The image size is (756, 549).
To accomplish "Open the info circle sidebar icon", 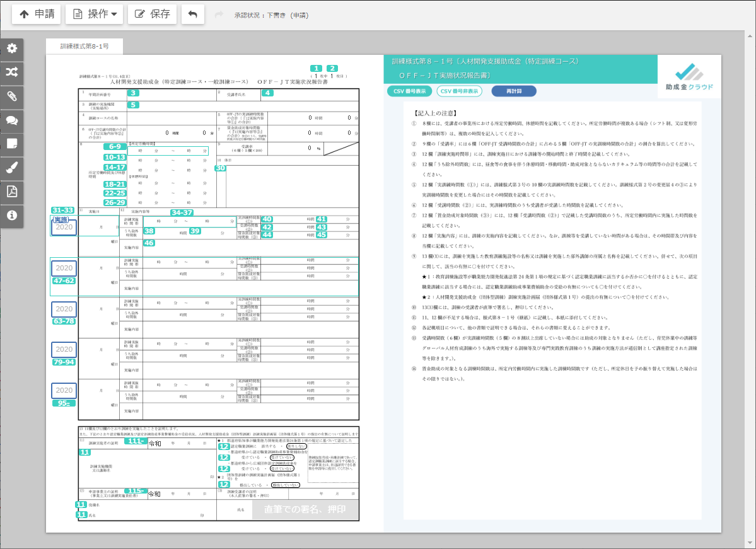I will tap(11, 216).
